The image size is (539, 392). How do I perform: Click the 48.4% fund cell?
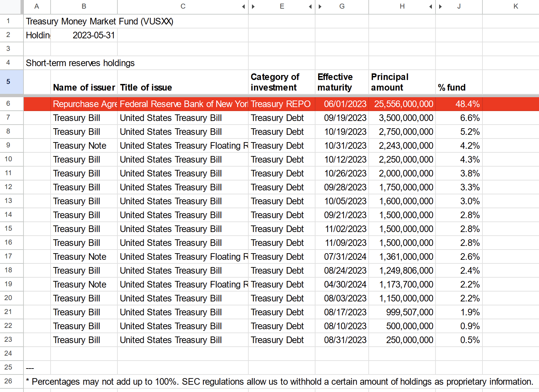click(x=459, y=104)
